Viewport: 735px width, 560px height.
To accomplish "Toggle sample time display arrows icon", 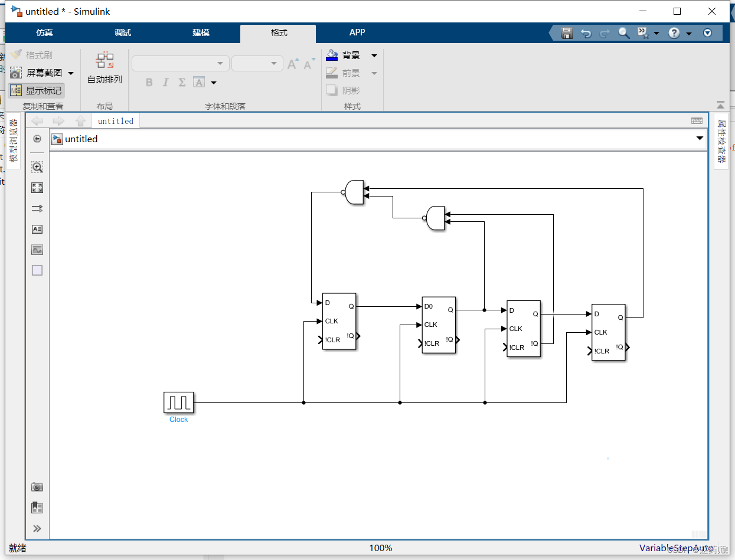I will [37, 208].
